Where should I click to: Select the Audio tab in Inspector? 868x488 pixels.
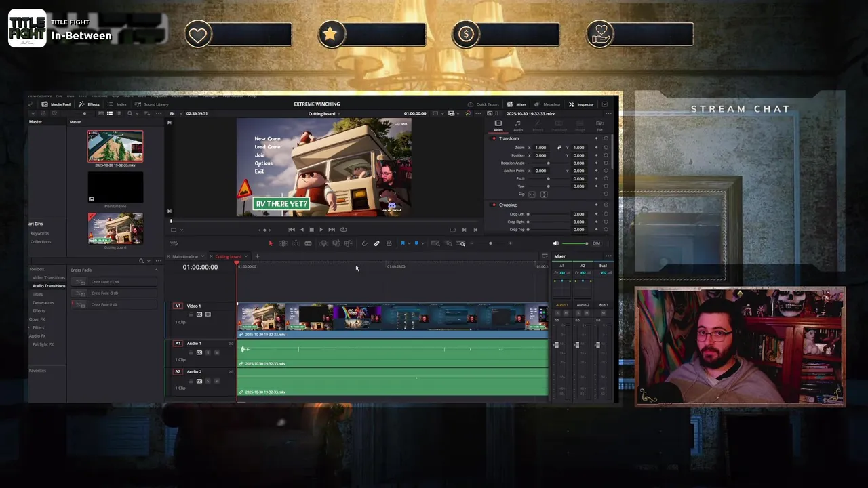tap(518, 126)
